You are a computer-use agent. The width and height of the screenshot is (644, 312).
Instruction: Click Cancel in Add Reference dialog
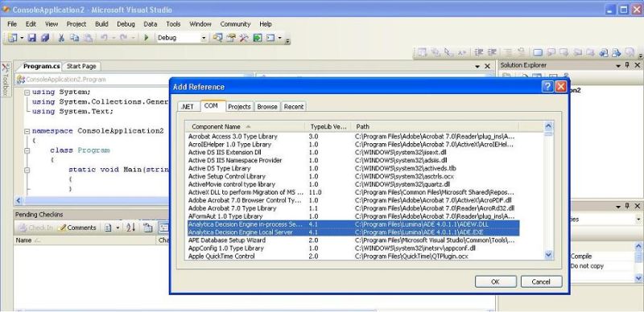point(541,281)
